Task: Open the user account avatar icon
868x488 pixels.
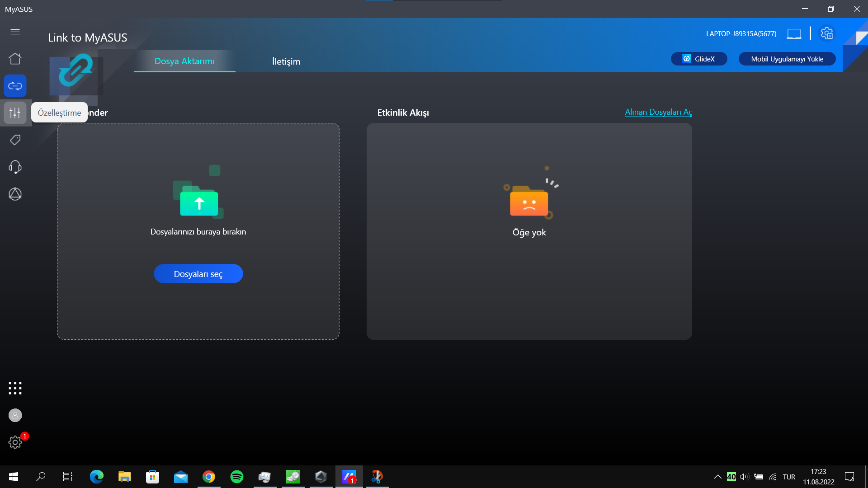Action: (15, 415)
